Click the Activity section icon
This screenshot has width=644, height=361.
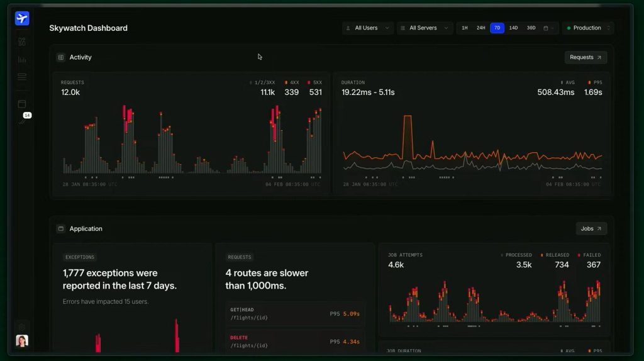tap(61, 57)
